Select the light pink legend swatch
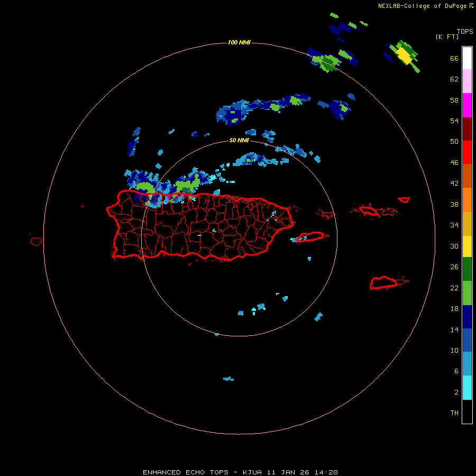 pyautogui.click(x=467, y=81)
